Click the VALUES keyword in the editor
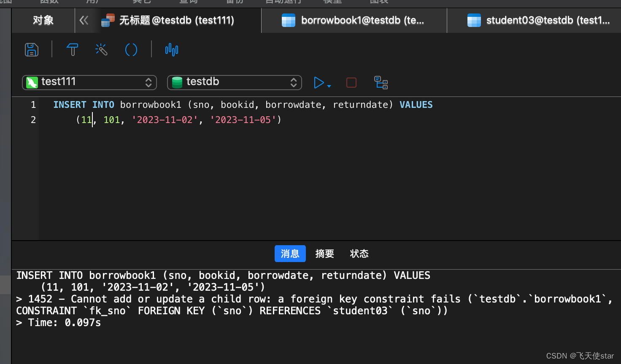621x364 pixels. point(416,104)
